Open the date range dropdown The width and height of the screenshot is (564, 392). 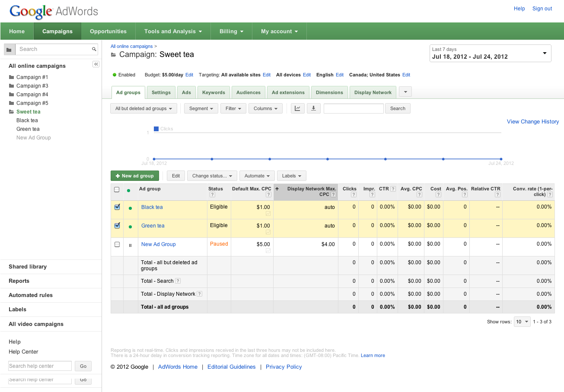[x=491, y=53]
